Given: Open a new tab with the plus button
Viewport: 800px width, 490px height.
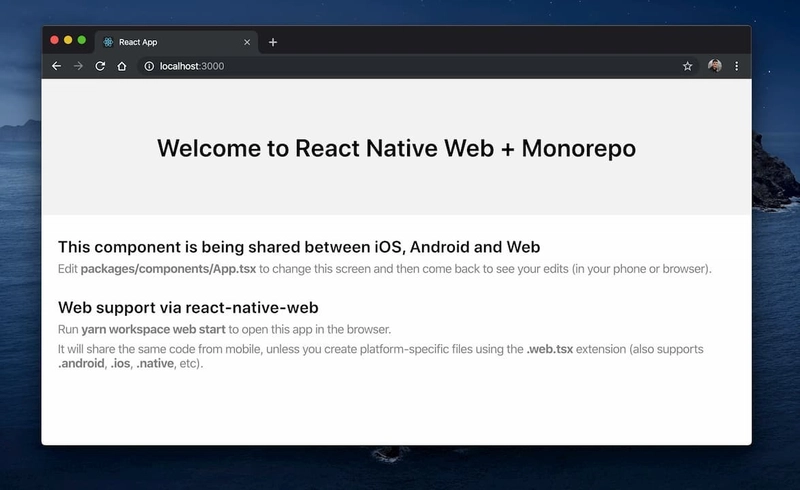Looking at the screenshot, I should [x=273, y=42].
